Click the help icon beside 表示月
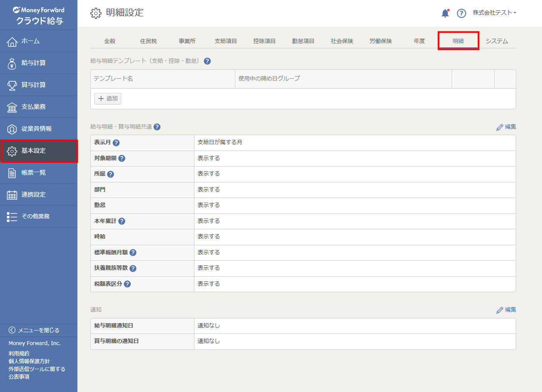This screenshot has width=542, height=392. click(x=116, y=143)
